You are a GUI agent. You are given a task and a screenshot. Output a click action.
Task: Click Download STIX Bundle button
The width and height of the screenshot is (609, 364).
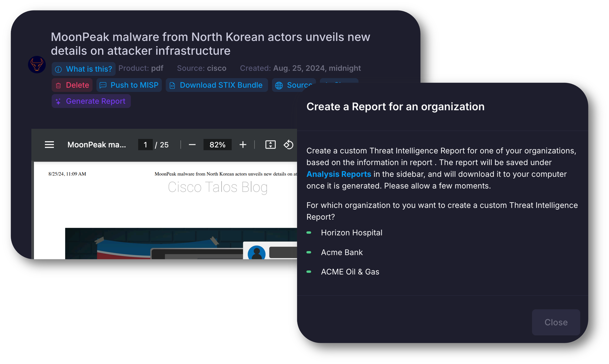point(217,85)
